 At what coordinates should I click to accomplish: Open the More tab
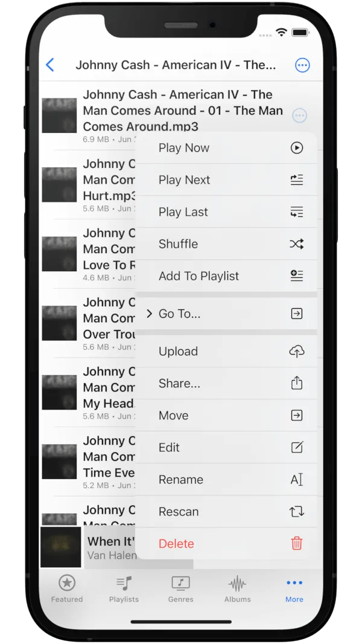click(294, 590)
